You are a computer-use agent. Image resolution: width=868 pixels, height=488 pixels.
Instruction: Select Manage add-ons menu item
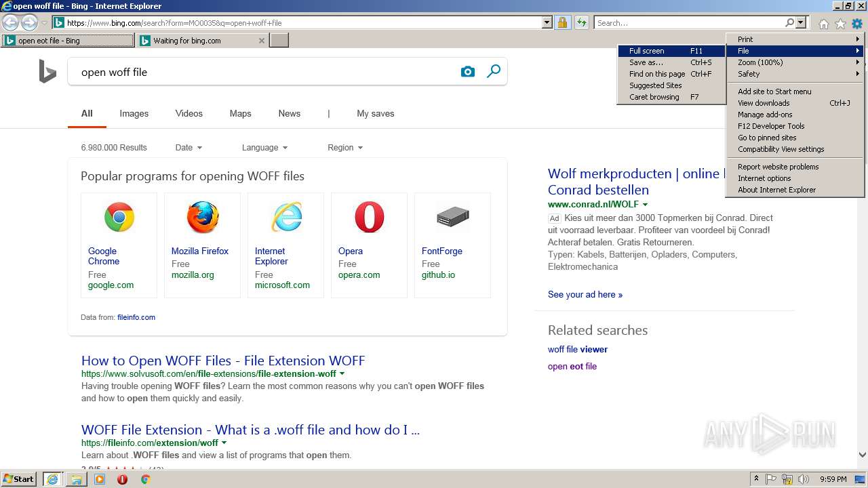click(x=795, y=115)
